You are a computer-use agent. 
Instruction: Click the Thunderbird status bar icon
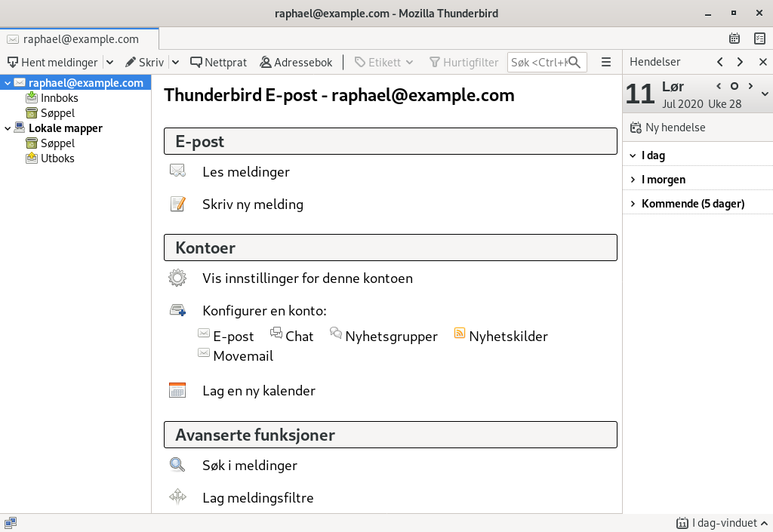click(x=11, y=522)
